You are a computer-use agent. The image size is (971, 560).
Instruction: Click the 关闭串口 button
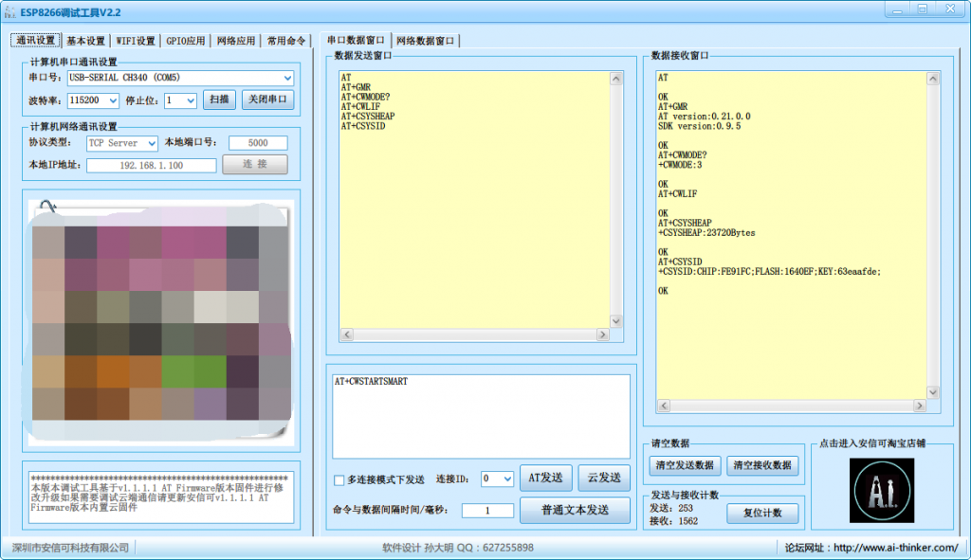pyautogui.click(x=267, y=99)
